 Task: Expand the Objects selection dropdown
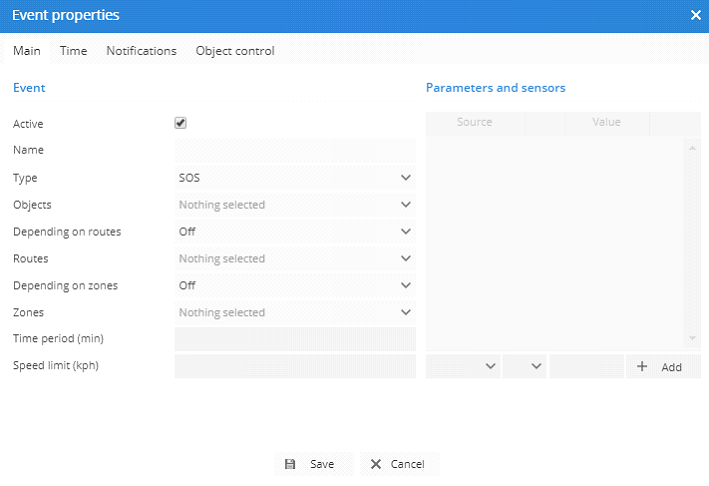click(294, 205)
